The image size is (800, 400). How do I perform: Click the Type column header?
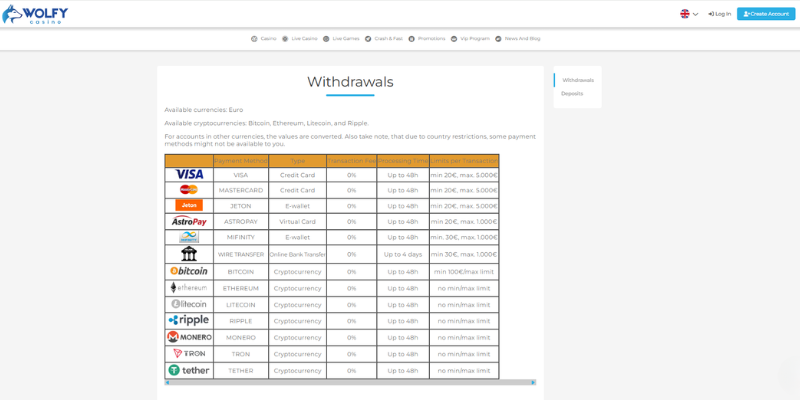click(297, 161)
